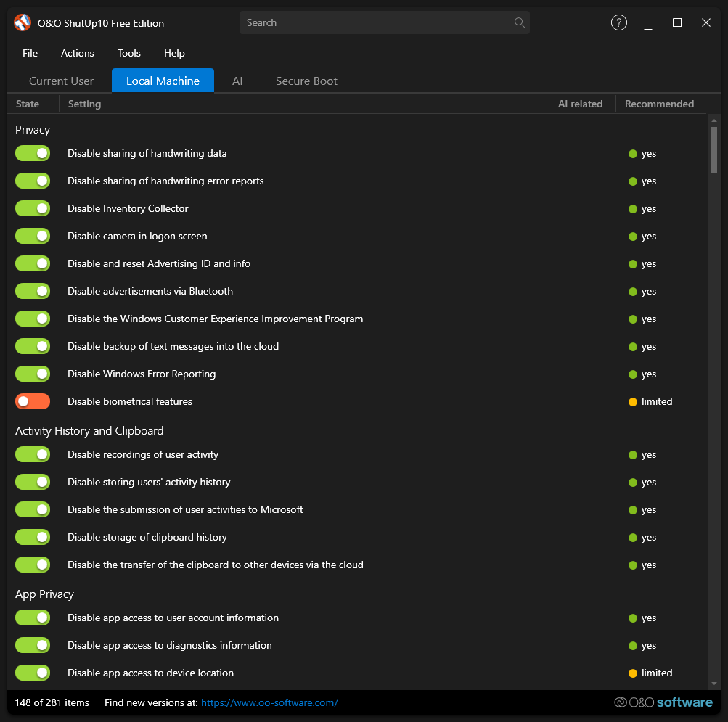Viewport: 728px width, 722px height.
Task: Open the Tools menu
Action: (129, 53)
